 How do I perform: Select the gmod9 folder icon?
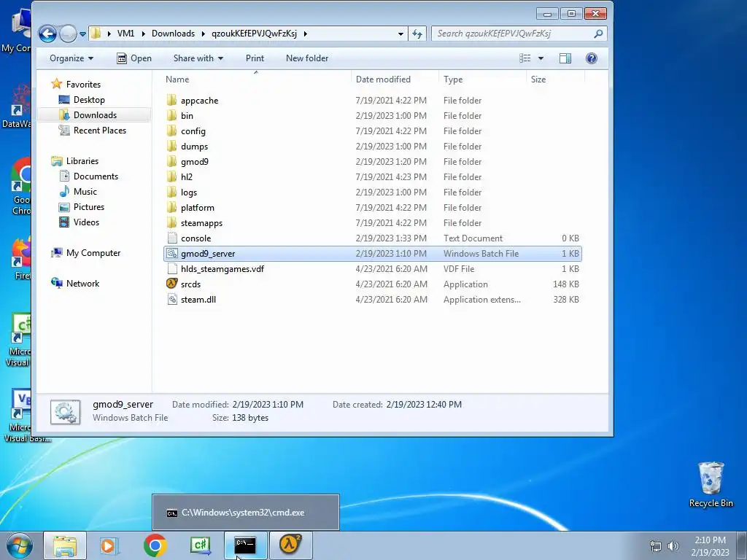(x=172, y=161)
